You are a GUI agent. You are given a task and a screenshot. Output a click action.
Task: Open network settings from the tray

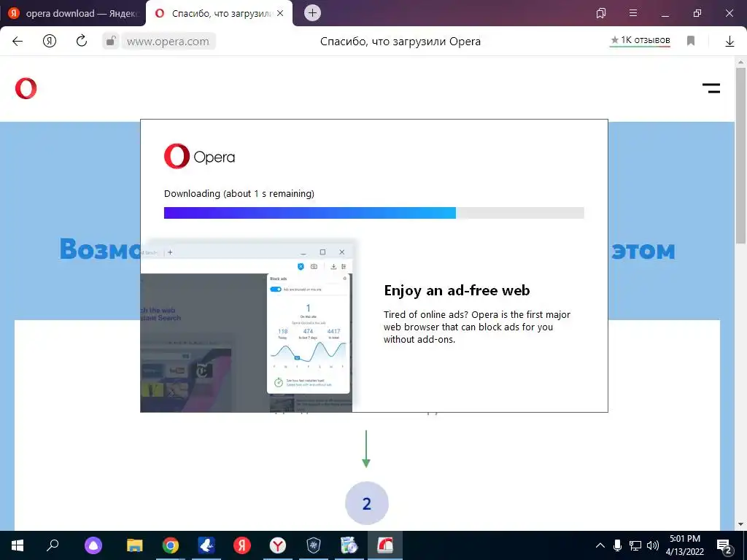pyautogui.click(x=635, y=545)
